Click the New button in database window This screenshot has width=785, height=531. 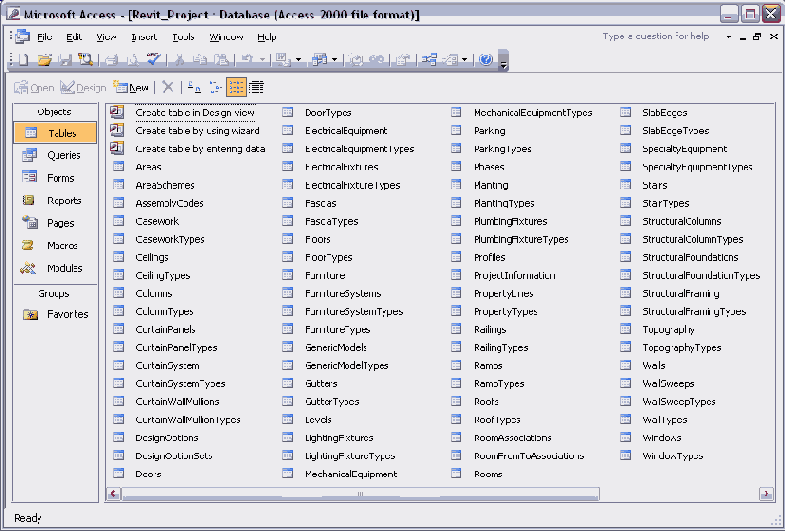tap(131, 88)
